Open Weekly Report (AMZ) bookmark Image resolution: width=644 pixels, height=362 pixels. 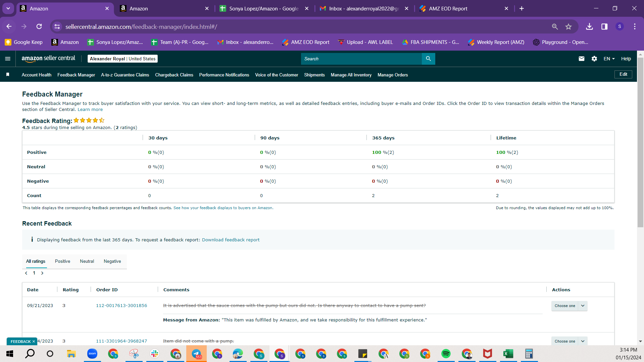(x=496, y=42)
